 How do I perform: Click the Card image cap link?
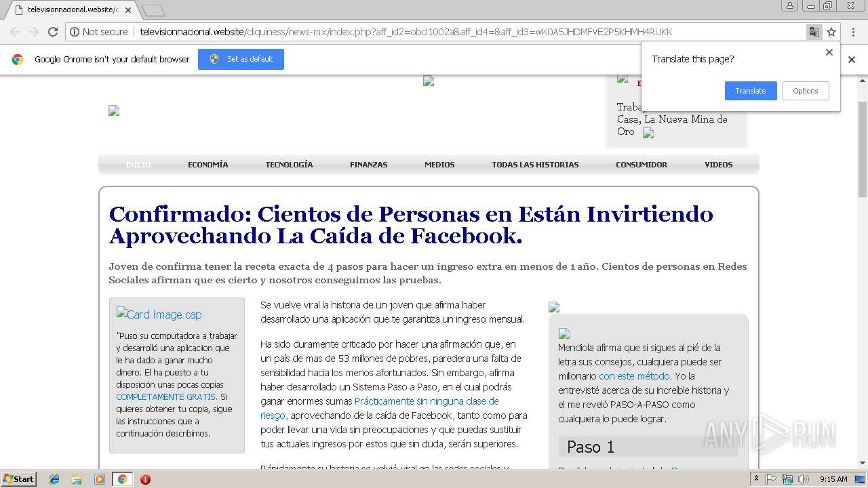coord(159,314)
